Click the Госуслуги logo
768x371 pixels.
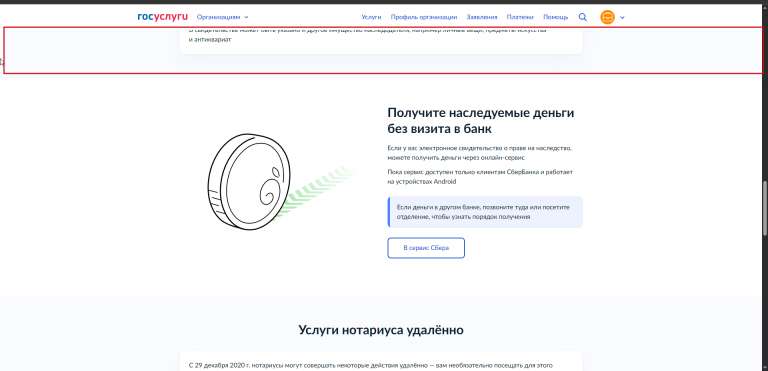(163, 17)
